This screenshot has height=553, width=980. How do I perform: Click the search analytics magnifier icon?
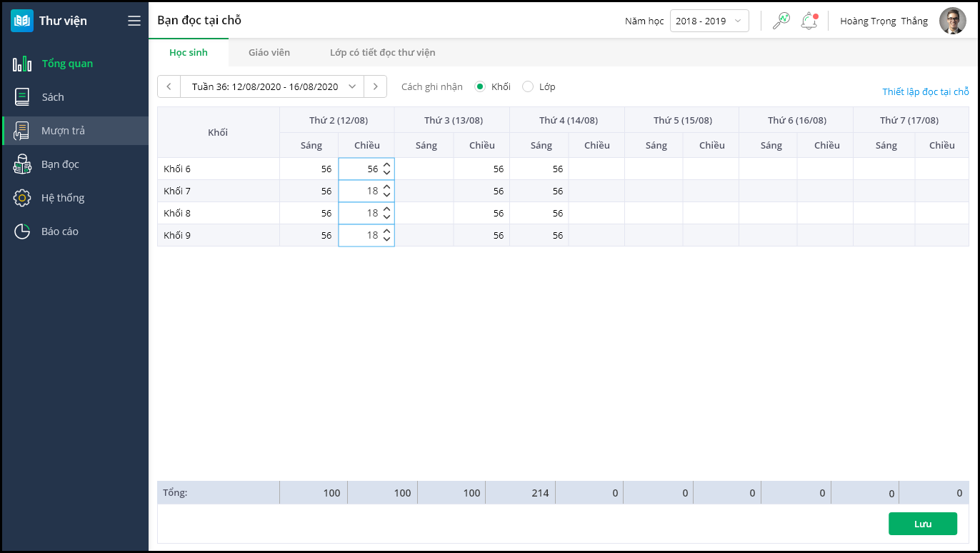tap(781, 21)
